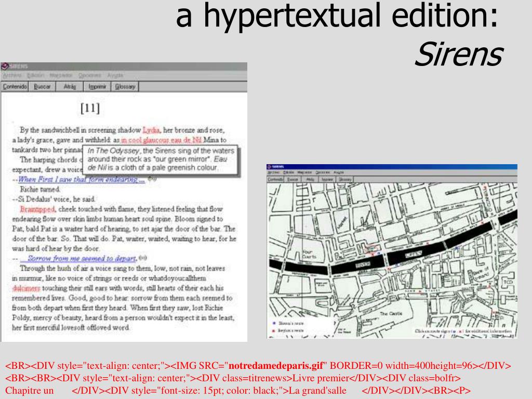Viewport: 532px width, 399px height.
Task: Open the Opciones menu in the text window
Action: pyautogui.click(x=90, y=75)
